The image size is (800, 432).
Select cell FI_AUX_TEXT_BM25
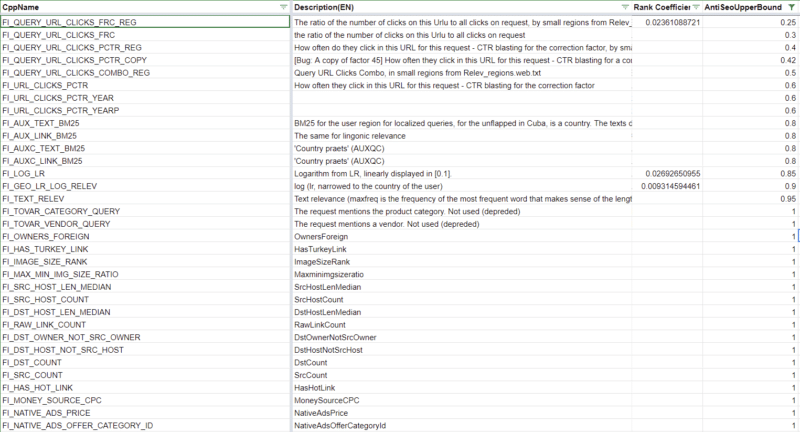(x=145, y=123)
